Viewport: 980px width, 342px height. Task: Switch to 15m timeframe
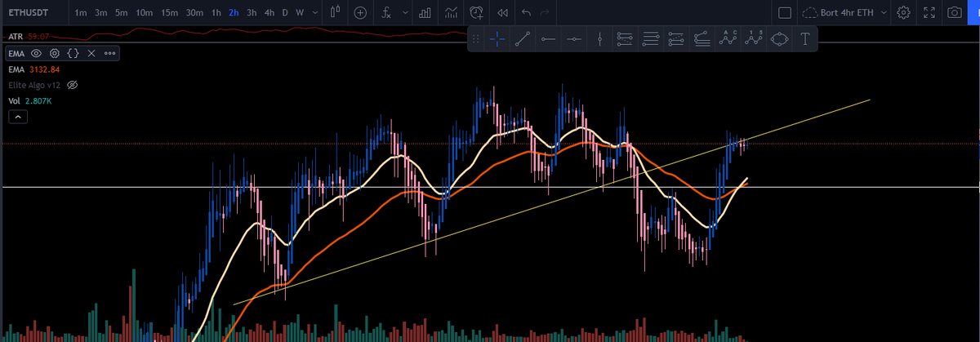click(169, 12)
